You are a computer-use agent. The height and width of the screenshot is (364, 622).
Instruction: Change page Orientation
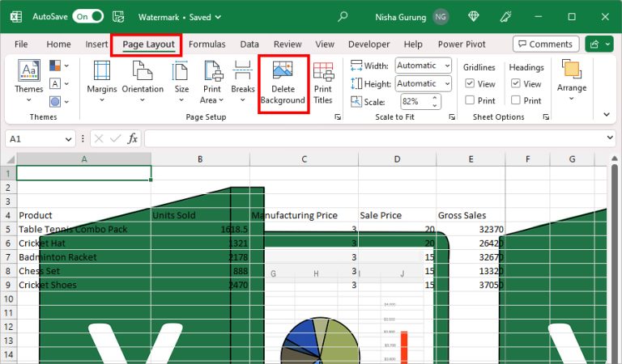143,81
